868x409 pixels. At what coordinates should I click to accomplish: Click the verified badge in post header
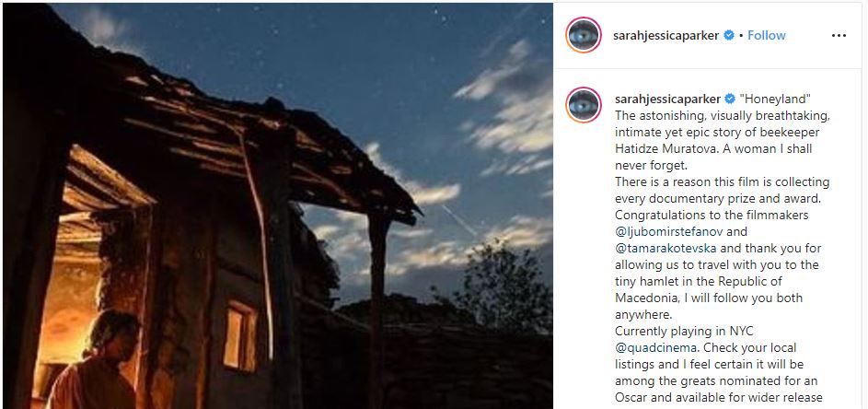click(729, 36)
